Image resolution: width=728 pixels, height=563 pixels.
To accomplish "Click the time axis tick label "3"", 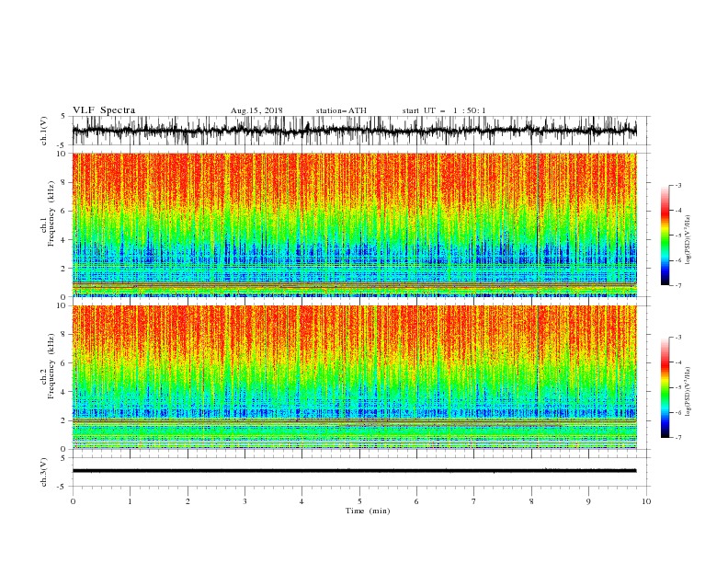I will click(x=245, y=501).
